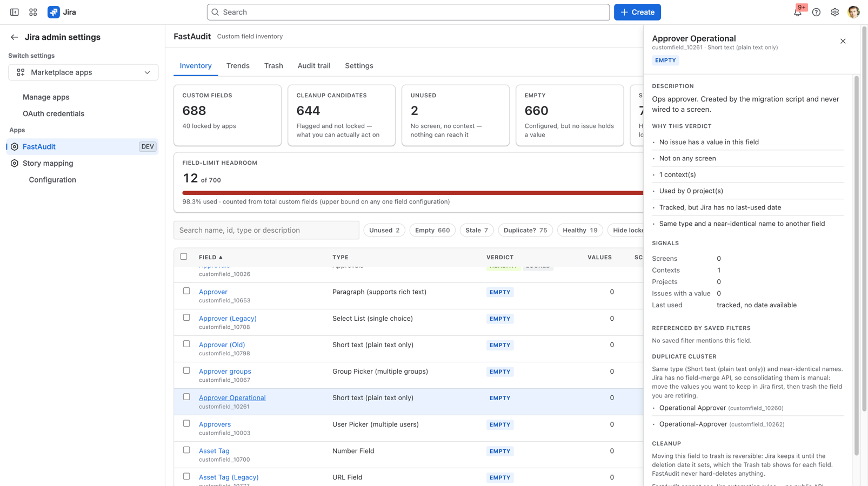Close the Approver Operational details panel
This screenshot has height=486, width=868.
pyautogui.click(x=843, y=41)
